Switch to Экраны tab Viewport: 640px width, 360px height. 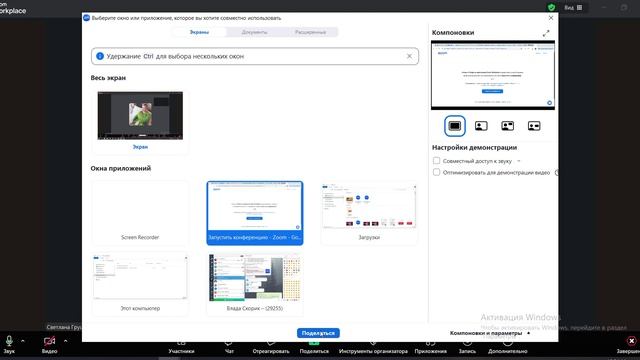coord(199,32)
